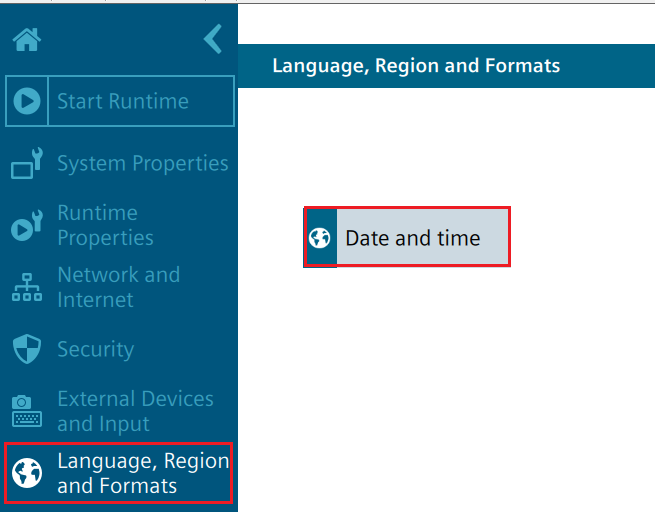Click the globe icon on Date and time
The width and height of the screenshot is (655, 512).
[x=320, y=238]
